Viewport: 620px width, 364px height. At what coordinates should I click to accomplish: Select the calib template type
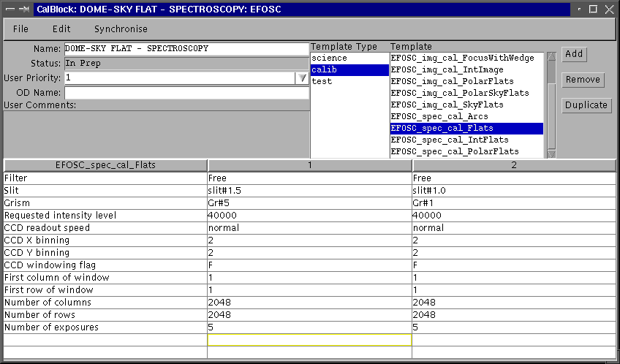(350, 69)
